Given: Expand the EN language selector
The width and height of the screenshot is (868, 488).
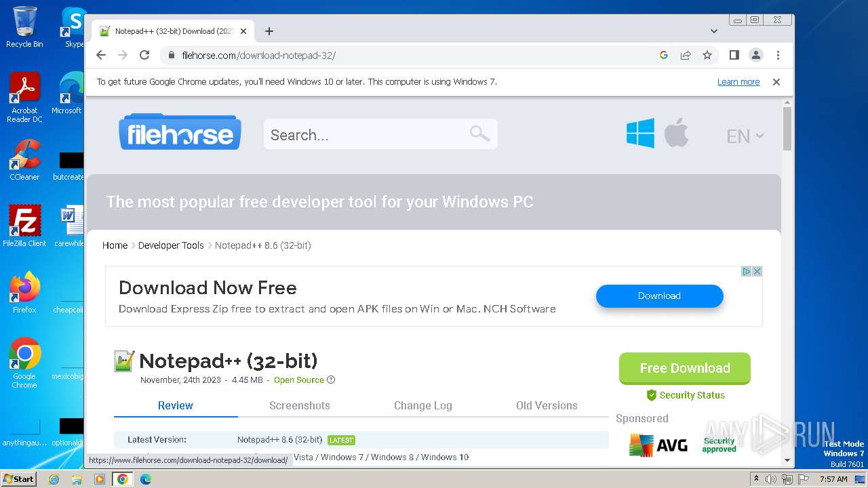Looking at the screenshot, I should pos(745,136).
